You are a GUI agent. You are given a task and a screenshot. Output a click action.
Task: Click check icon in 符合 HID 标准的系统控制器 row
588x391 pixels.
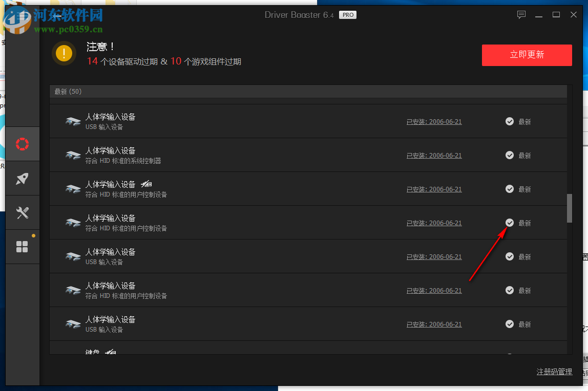pyautogui.click(x=509, y=155)
